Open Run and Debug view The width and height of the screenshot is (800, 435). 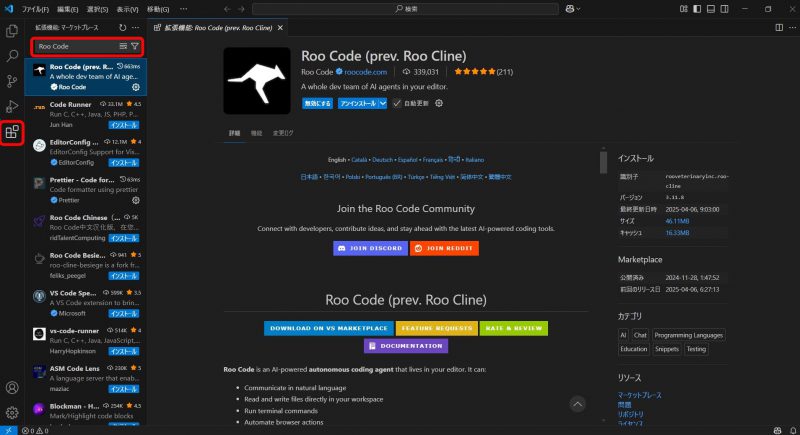[12, 107]
